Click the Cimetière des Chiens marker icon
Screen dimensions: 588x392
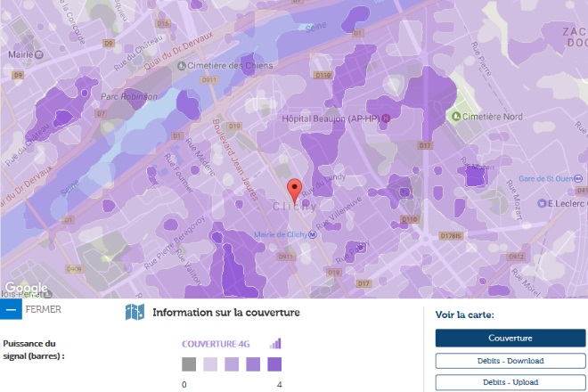tap(182, 66)
